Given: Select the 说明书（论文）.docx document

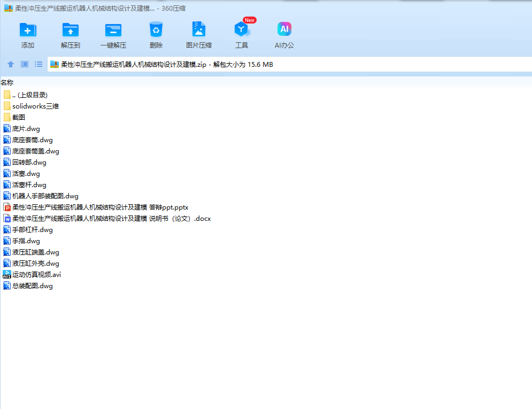Looking at the screenshot, I should (107, 218).
